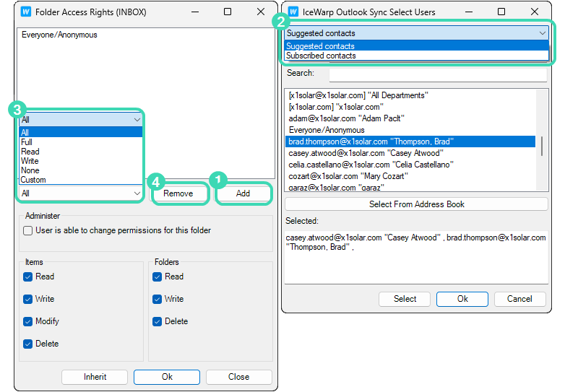Click into the Search input field
Viewport: 565px width, 392px height.
[x=438, y=74]
